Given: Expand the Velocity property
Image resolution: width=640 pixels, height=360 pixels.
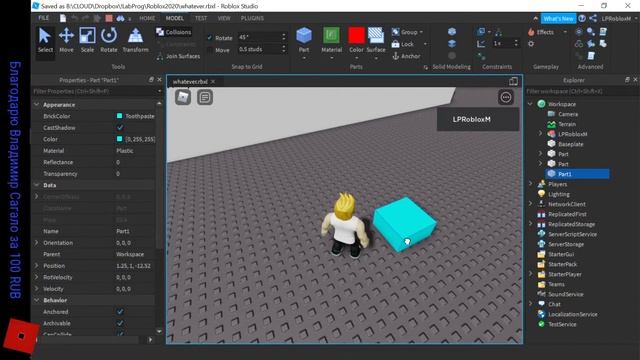Looking at the screenshot, I should pos(36,289).
